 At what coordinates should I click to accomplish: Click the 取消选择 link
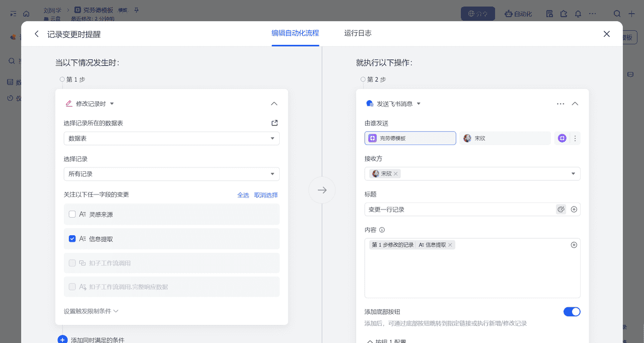point(266,195)
